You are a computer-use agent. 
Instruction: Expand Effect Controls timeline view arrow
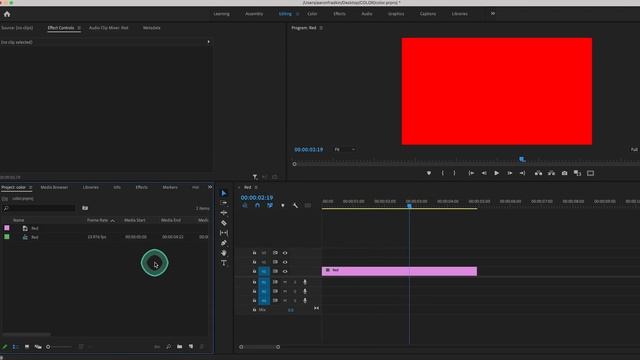click(209, 42)
